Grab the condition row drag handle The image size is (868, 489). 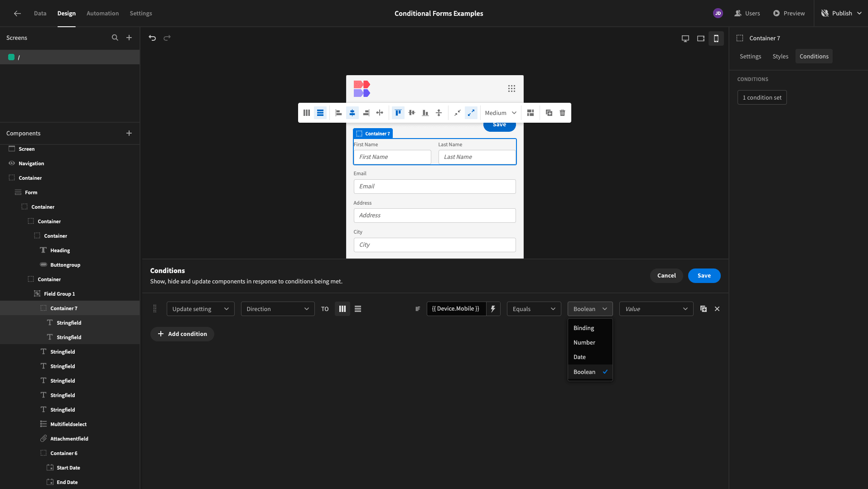155,309
